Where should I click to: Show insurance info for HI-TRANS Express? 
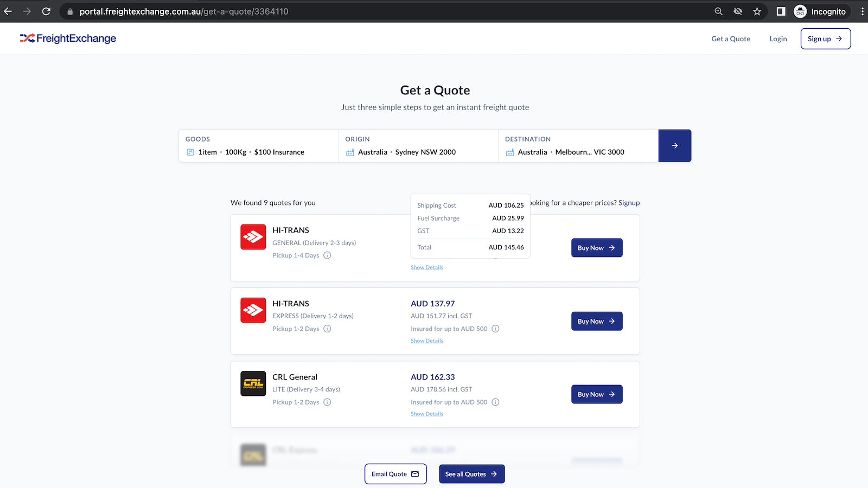pyautogui.click(x=495, y=329)
